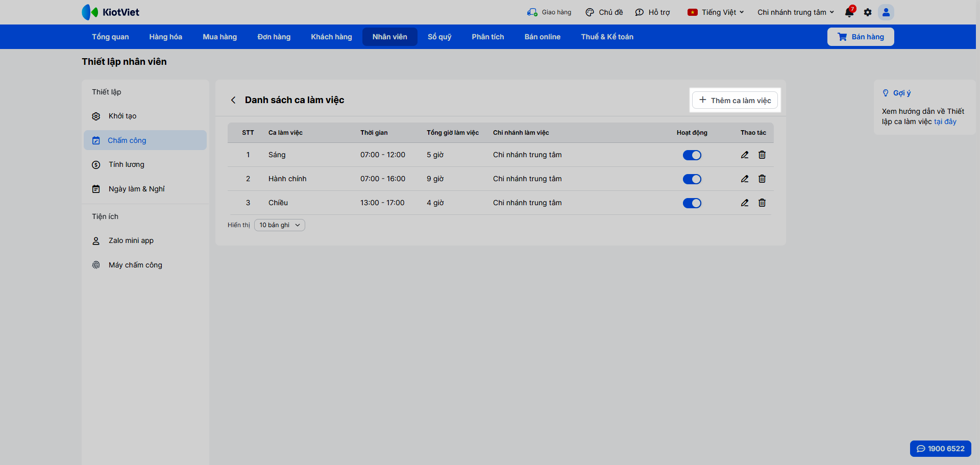Click the Gợi ý lightbulb icon

coord(886,93)
